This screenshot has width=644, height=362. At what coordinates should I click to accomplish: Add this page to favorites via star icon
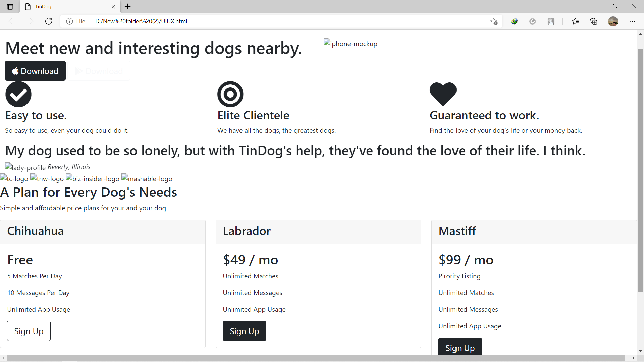[494, 21]
